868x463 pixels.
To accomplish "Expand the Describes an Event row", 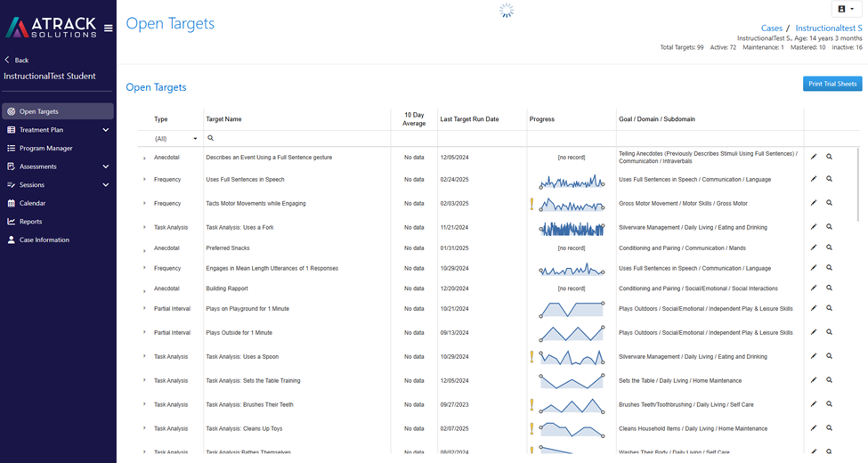I will [x=144, y=158].
